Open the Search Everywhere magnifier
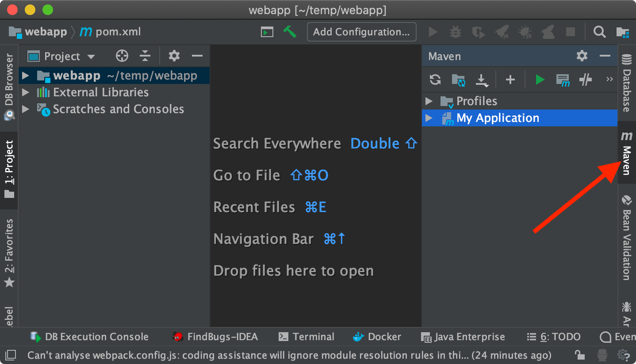 pyautogui.click(x=599, y=31)
